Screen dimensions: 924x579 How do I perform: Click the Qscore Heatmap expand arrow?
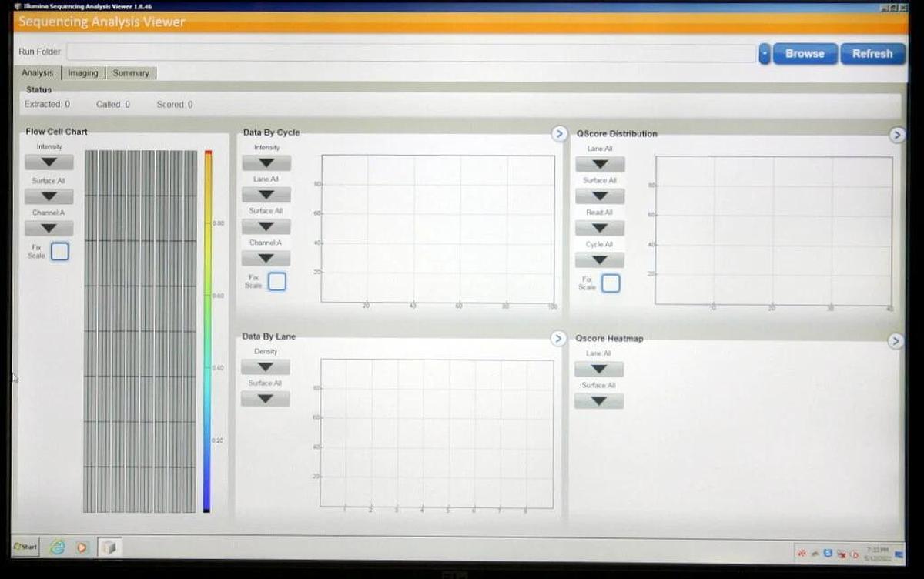pyautogui.click(x=896, y=341)
